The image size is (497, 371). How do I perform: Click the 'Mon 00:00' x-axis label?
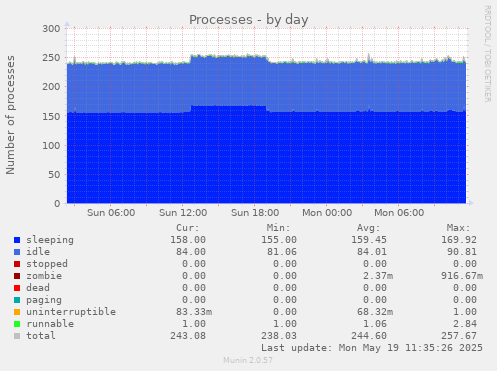327,213
